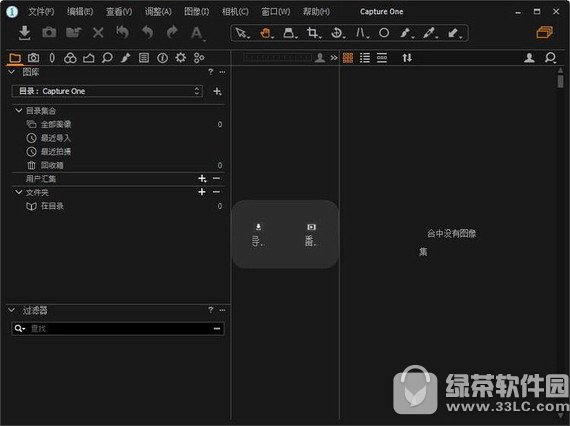Screen dimensions: 570x426
Task: Switch browser to filmstrip view
Action: (x=382, y=58)
